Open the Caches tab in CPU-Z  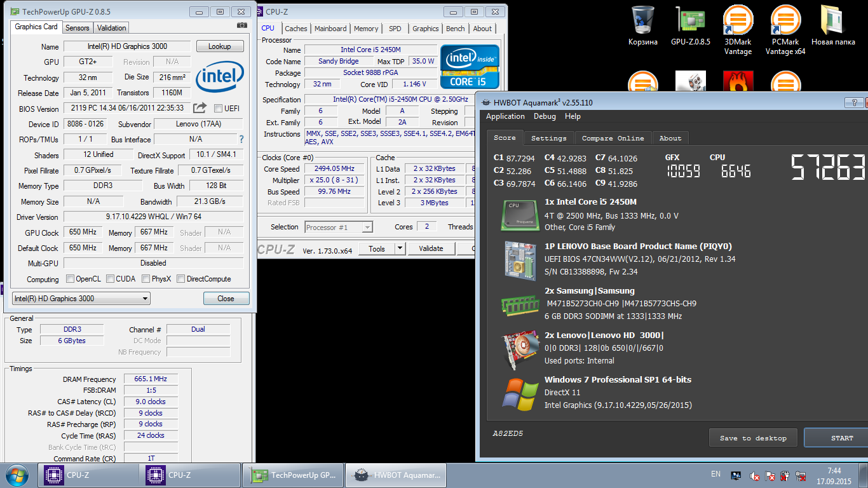point(296,28)
